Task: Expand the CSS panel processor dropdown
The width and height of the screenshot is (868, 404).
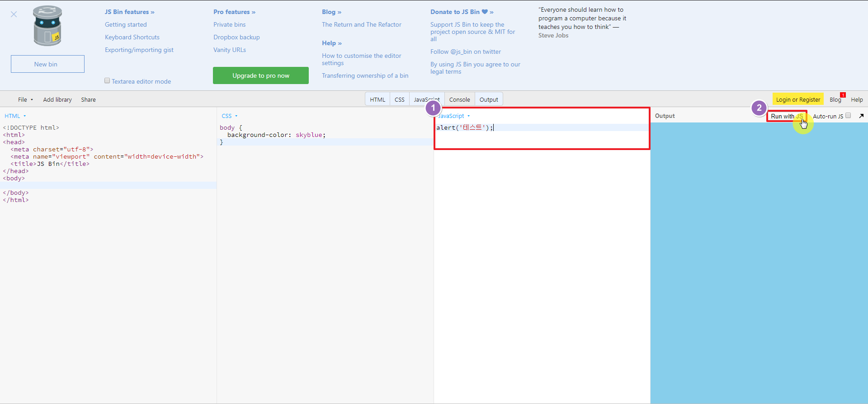Action: (x=230, y=116)
